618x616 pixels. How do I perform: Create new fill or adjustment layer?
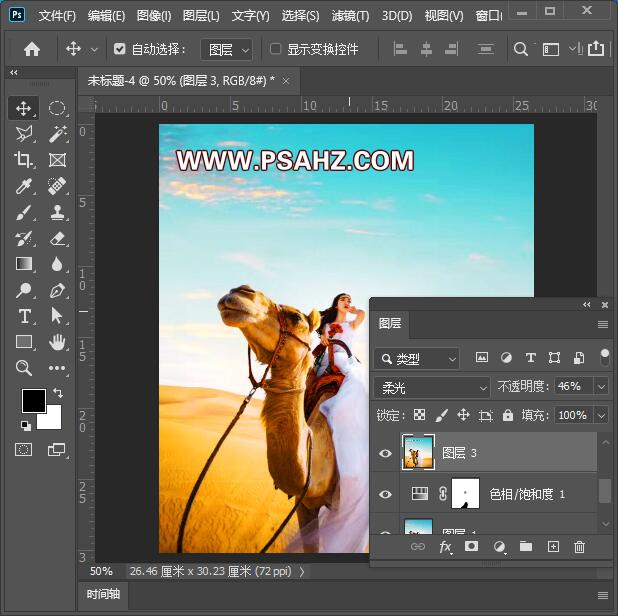499,547
